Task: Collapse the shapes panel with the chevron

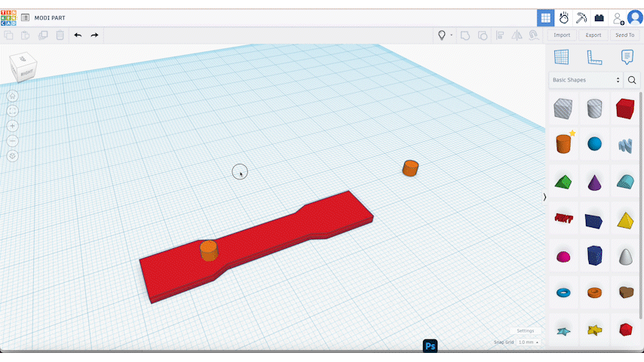Action: 544,197
